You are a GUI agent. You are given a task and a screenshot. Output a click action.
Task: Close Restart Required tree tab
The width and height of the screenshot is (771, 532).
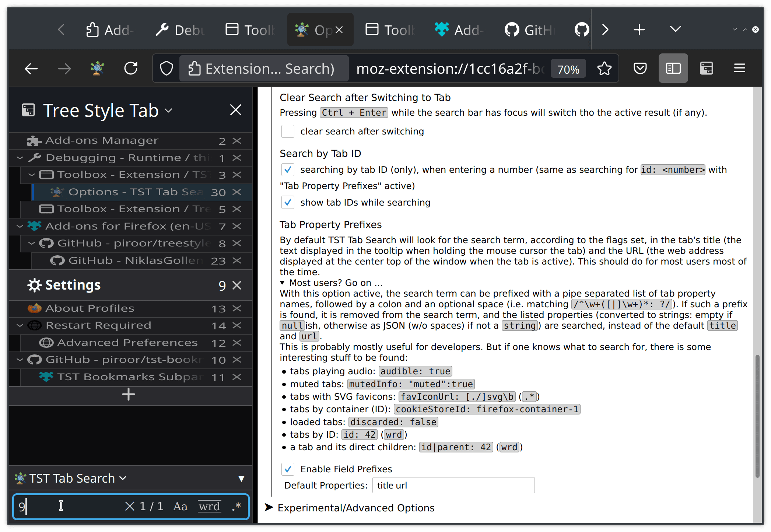237,326
